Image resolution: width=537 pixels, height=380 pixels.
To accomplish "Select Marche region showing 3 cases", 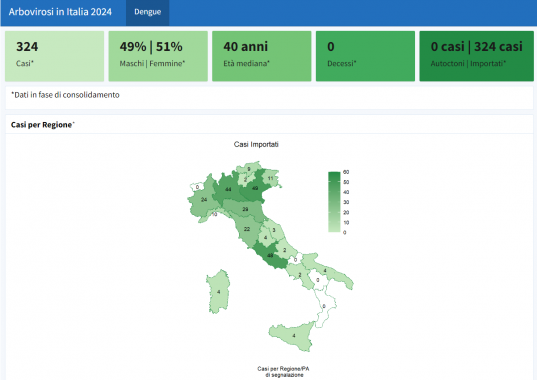I will coord(274,230).
